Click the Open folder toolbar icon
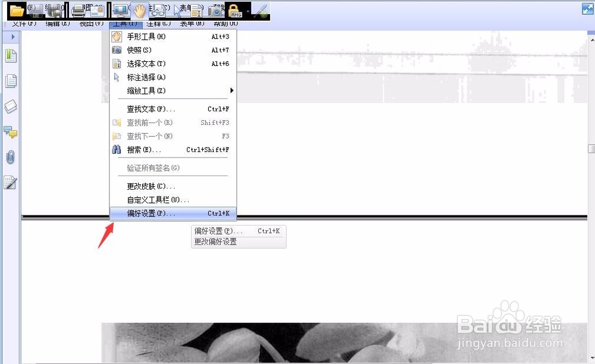This screenshot has height=364, width=595. (x=17, y=11)
